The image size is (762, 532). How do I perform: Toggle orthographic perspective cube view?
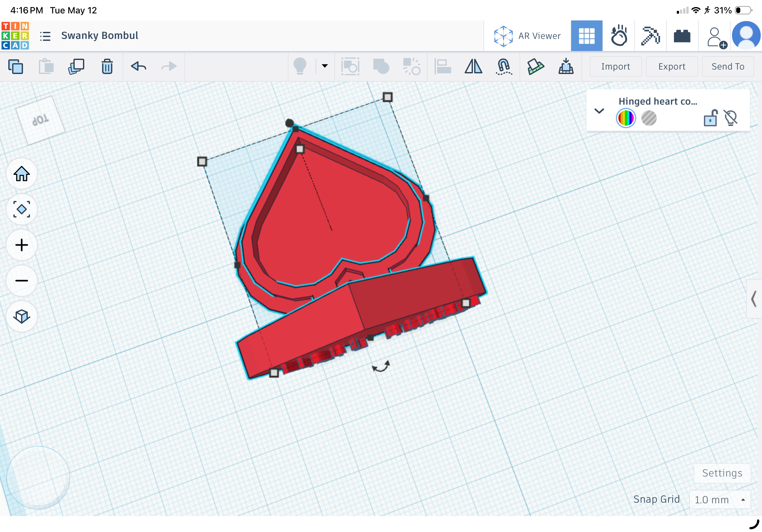click(22, 316)
